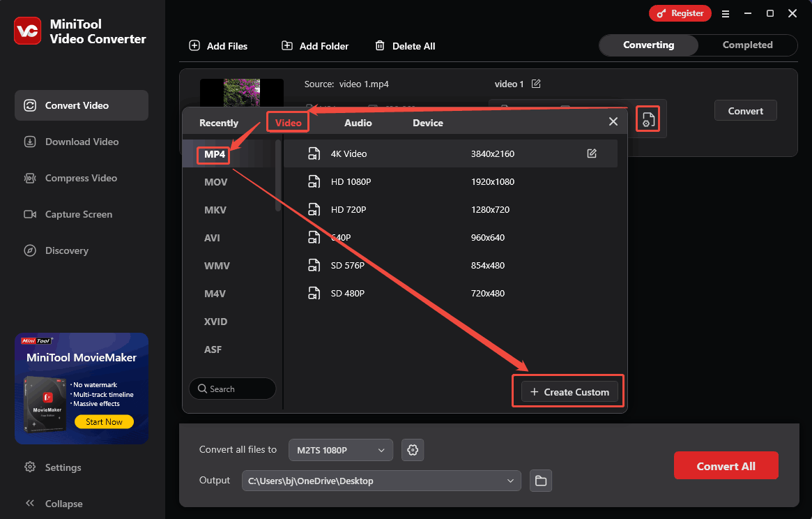The image size is (812, 519).
Task: Open Settings in the sidebar
Action: click(53, 467)
